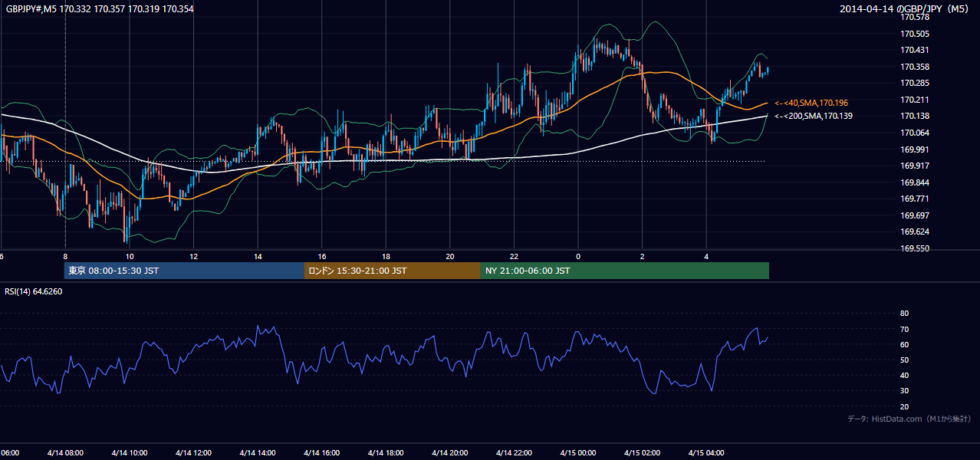Image resolution: width=980 pixels, height=460 pixels.
Task: Pick the RSI scale value 40
Action: [904, 375]
